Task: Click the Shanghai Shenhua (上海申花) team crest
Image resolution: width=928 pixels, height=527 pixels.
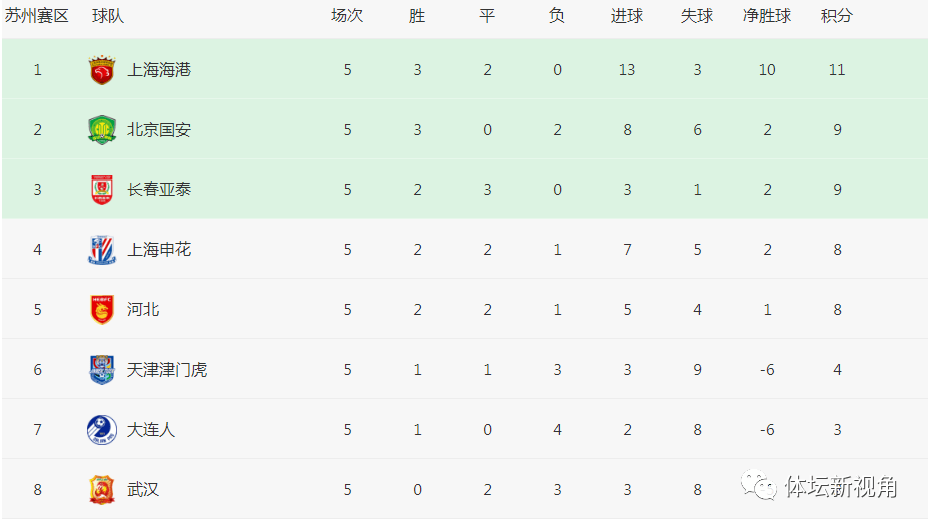Action: point(101,250)
